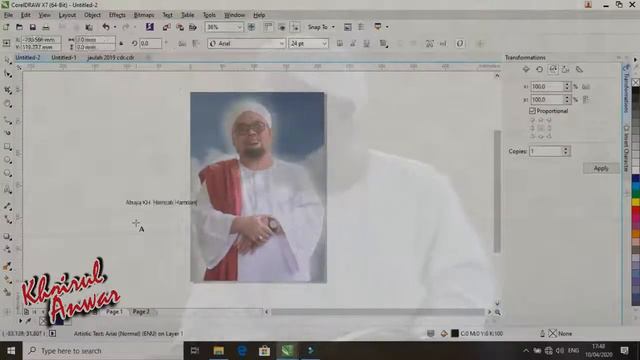Open the zoom level dropdown
This screenshot has width=640, height=360.
[240, 27]
